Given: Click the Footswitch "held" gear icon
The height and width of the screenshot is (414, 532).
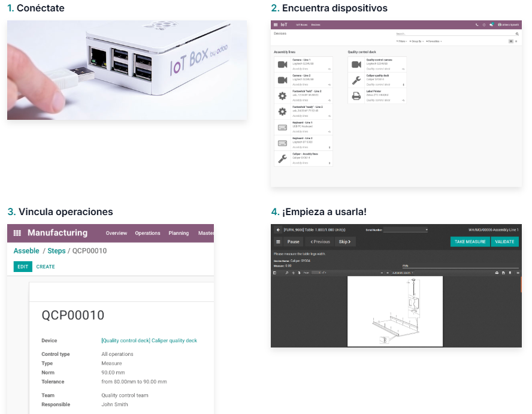Looking at the screenshot, I should click(282, 96).
